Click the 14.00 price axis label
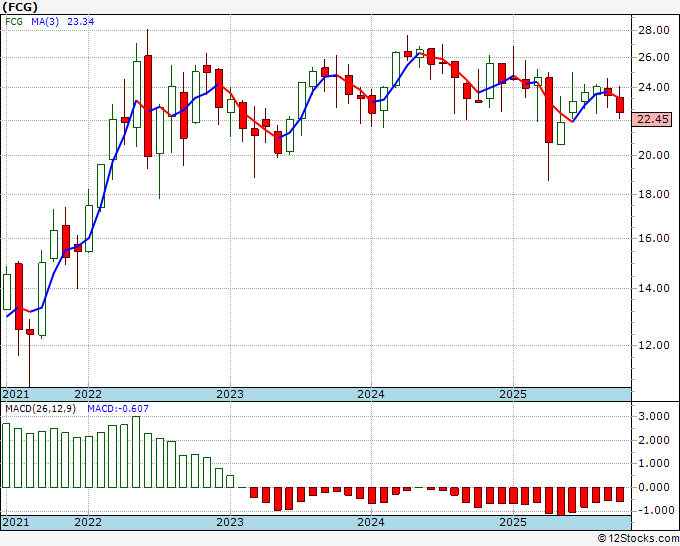The width and height of the screenshot is (680, 546). 654,288
